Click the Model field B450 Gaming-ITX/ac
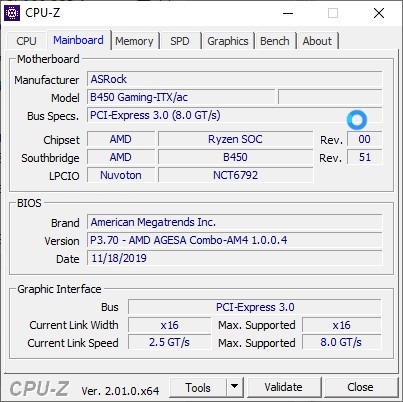The width and height of the screenshot is (403, 402). (181, 97)
